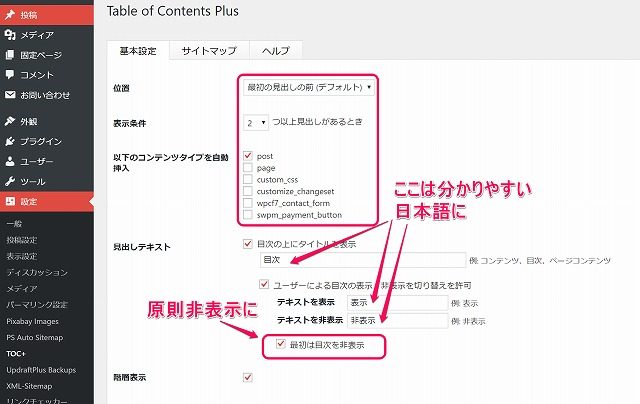Click the speech bubble icon beside コメント
Screen dimensions: 640x404
pyautogui.click(x=10, y=75)
